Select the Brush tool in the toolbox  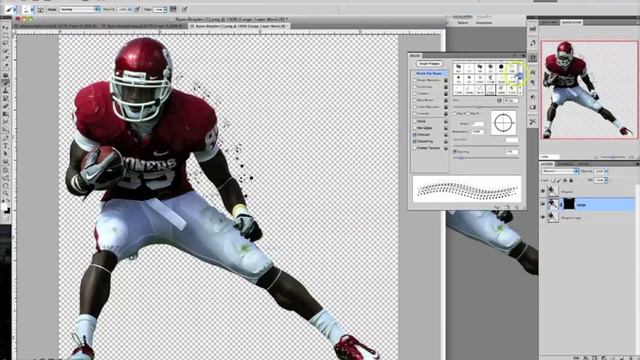[x=5, y=82]
